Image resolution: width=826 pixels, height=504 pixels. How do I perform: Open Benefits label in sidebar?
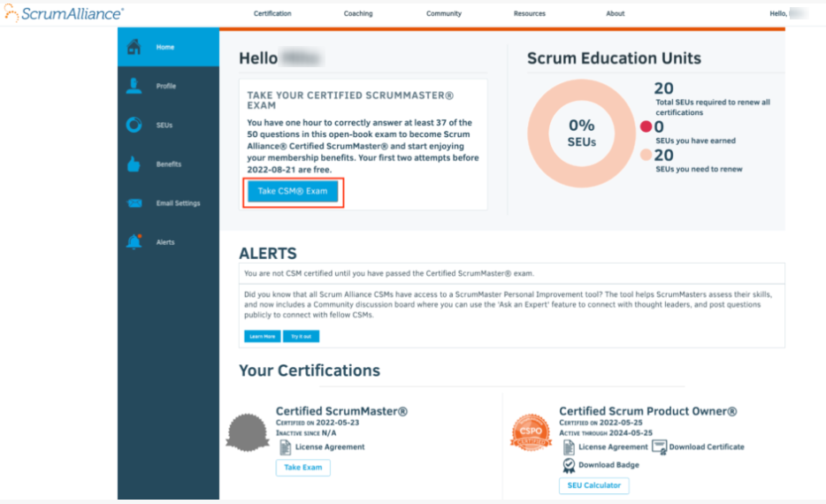pos(169,164)
